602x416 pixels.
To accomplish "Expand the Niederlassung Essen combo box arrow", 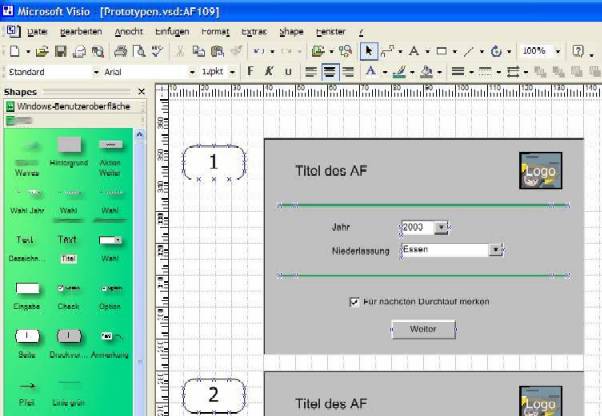I will (495, 250).
